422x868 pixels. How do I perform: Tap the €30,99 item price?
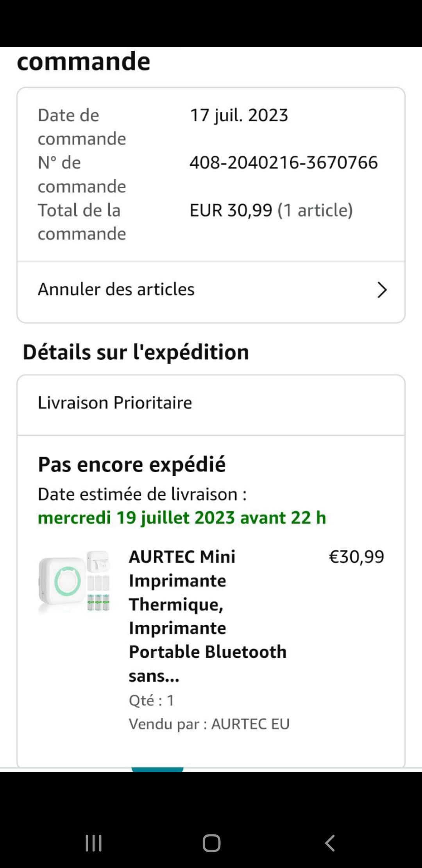pos(356,557)
